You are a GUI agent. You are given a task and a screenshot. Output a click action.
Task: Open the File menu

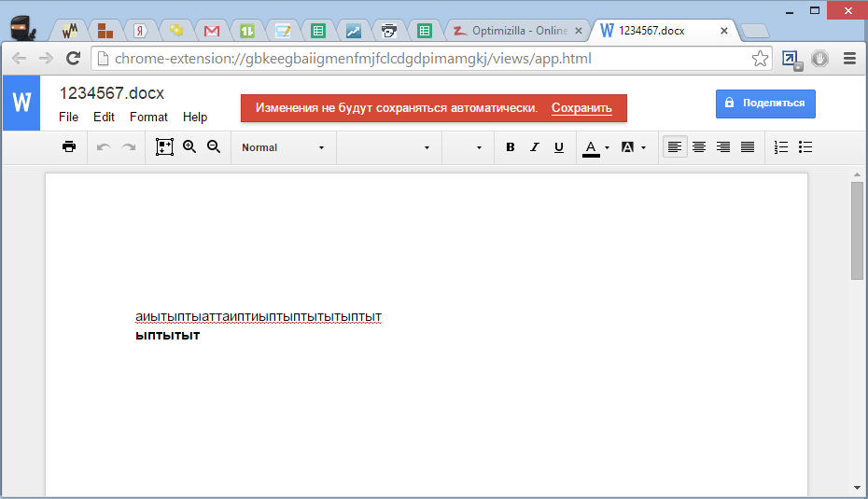click(68, 118)
